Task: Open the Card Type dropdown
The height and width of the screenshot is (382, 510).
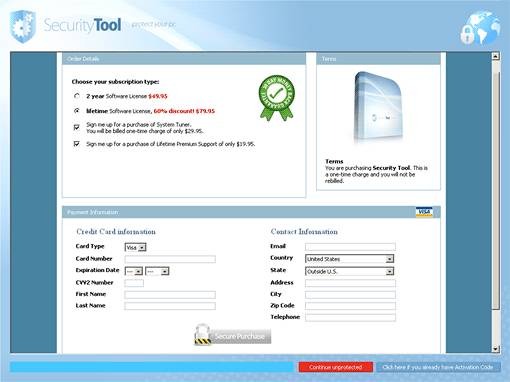Action: coord(136,247)
